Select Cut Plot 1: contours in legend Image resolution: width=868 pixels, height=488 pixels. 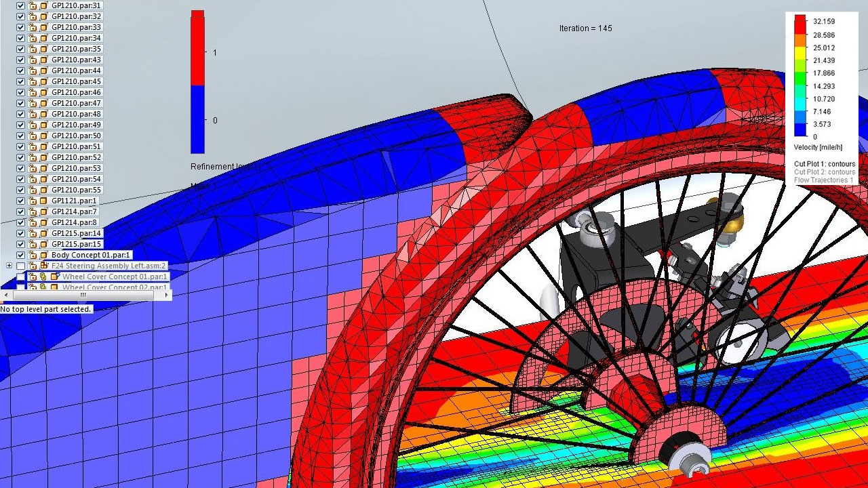tap(825, 164)
